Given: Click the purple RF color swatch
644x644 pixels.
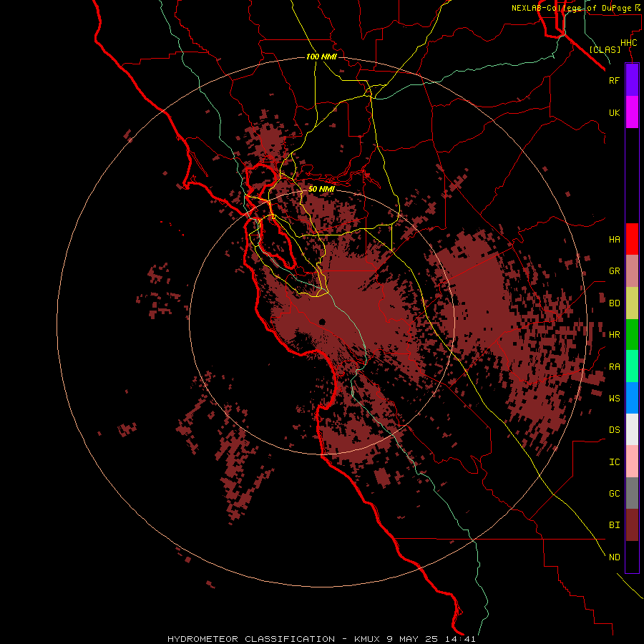Looking at the screenshot, I should pos(632,80).
